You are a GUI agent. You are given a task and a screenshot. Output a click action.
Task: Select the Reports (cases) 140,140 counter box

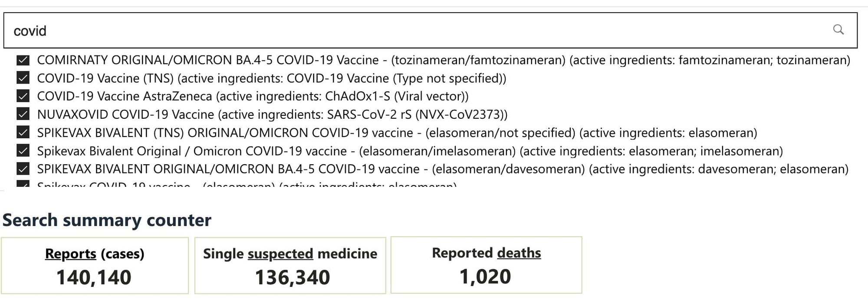click(x=95, y=265)
